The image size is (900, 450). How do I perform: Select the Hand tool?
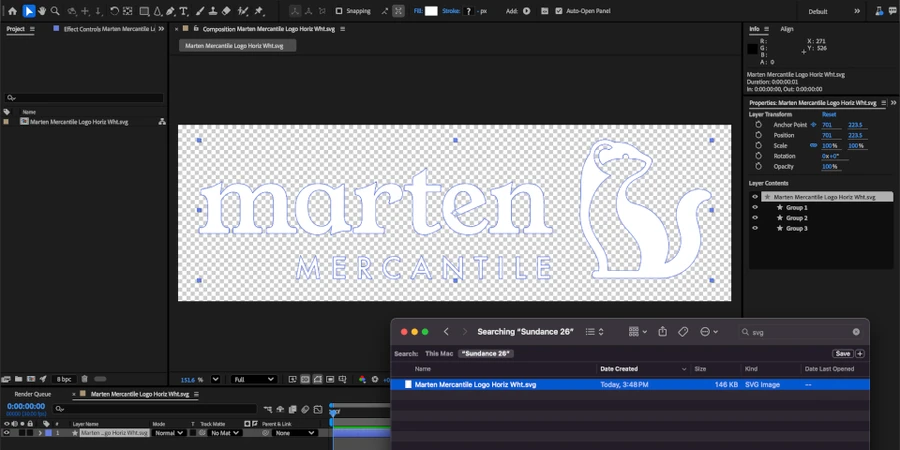click(42, 11)
